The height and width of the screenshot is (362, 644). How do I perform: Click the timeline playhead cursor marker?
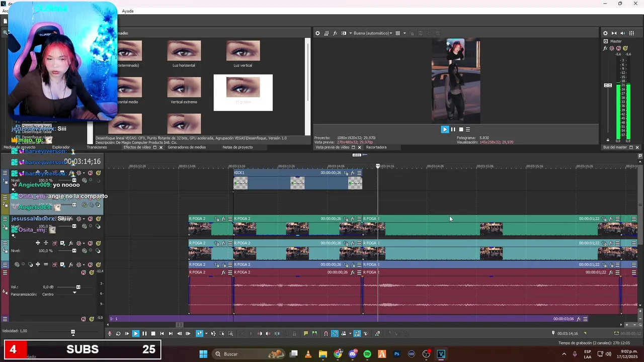pos(378,165)
